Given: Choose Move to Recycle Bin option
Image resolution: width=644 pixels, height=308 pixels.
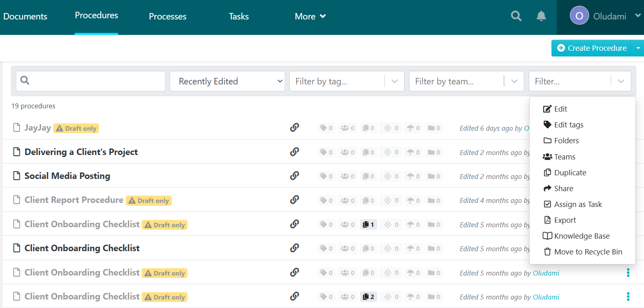Looking at the screenshot, I should 588,252.
